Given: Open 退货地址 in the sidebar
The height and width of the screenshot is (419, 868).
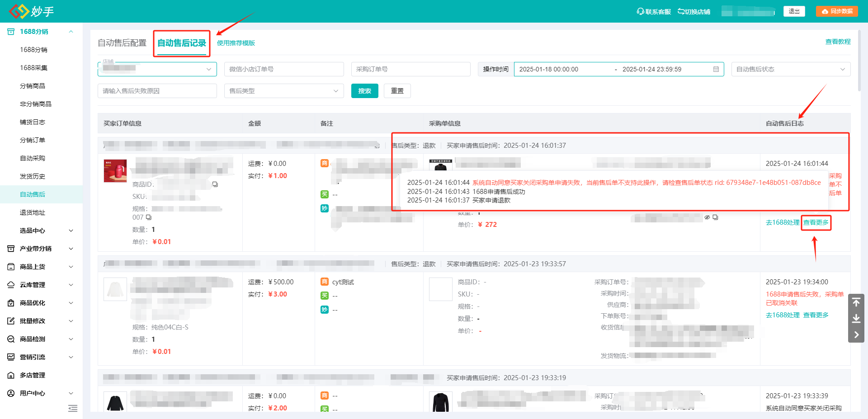Looking at the screenshot, I should tap(33, 212).
